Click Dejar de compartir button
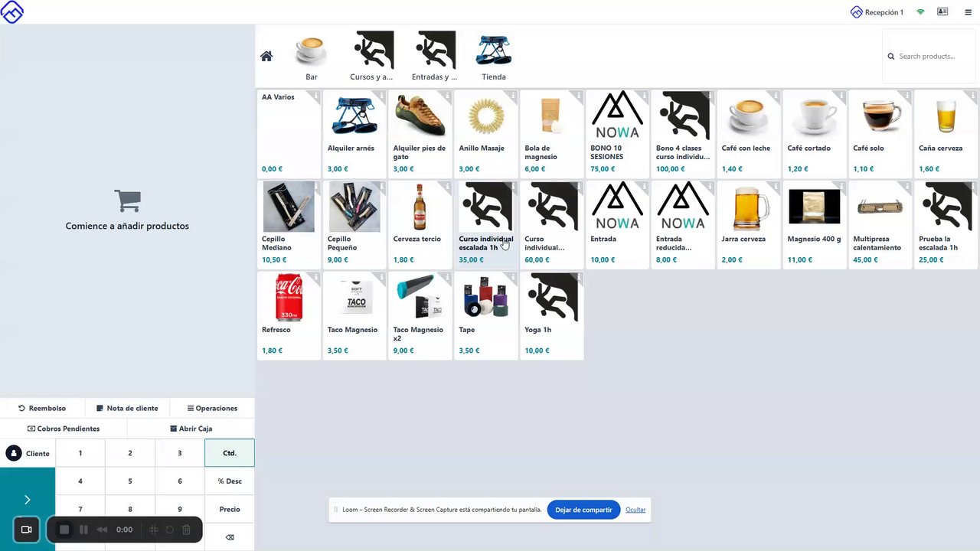This screenshot has width=980, height=551. tap(583, 510)
